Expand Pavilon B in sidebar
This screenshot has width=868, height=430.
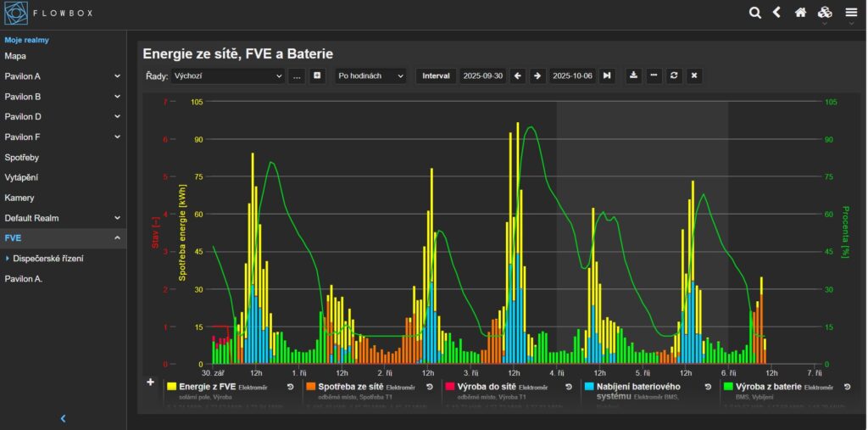(64, 97)
